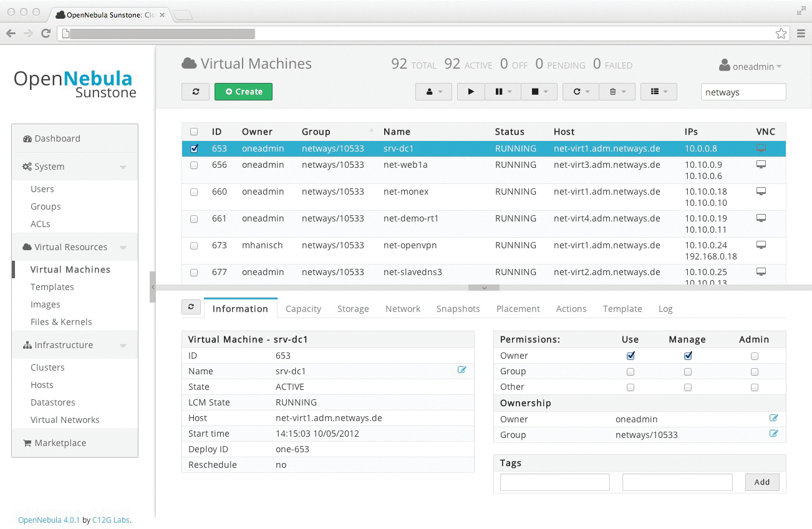Image resolution: width=812 pixels, height=529 pixels.
Task: Switch to the Snapshots tab
Action: 458,308
